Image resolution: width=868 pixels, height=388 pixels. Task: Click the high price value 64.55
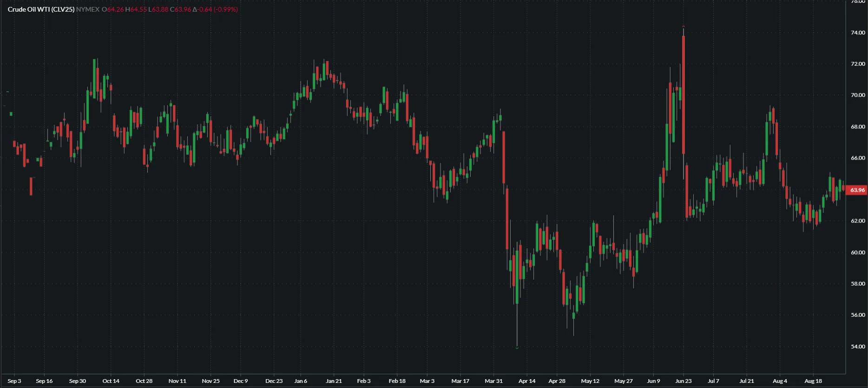138,9
